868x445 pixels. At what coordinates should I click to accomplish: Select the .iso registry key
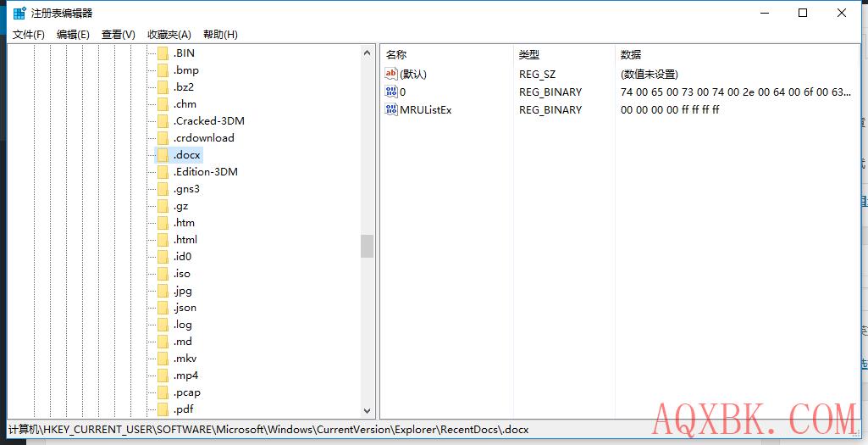point(182,274)
